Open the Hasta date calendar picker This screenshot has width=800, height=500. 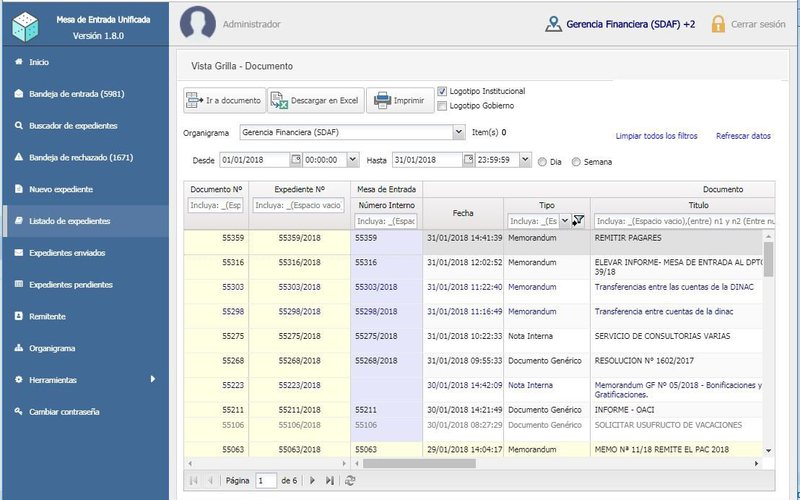tap(468, 160)
